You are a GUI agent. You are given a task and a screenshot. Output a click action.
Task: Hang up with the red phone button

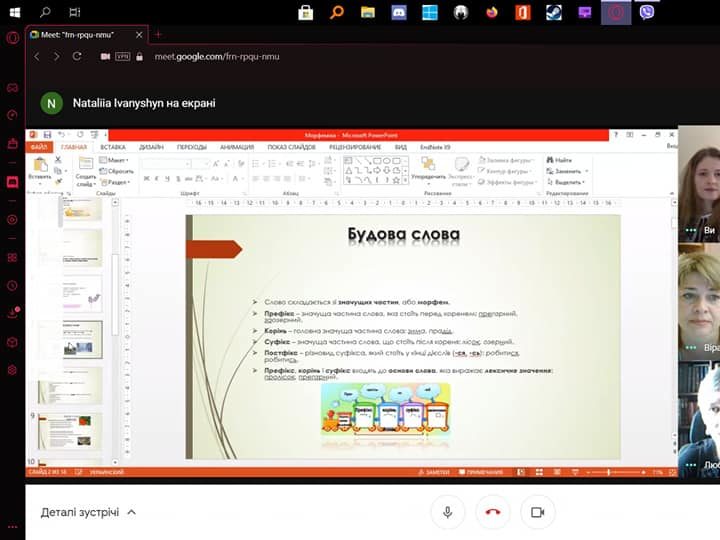(x=492, y=512)
